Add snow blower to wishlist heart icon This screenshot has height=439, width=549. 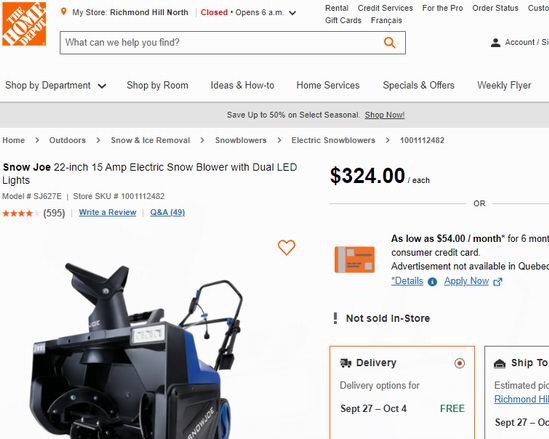click(286, 247)
